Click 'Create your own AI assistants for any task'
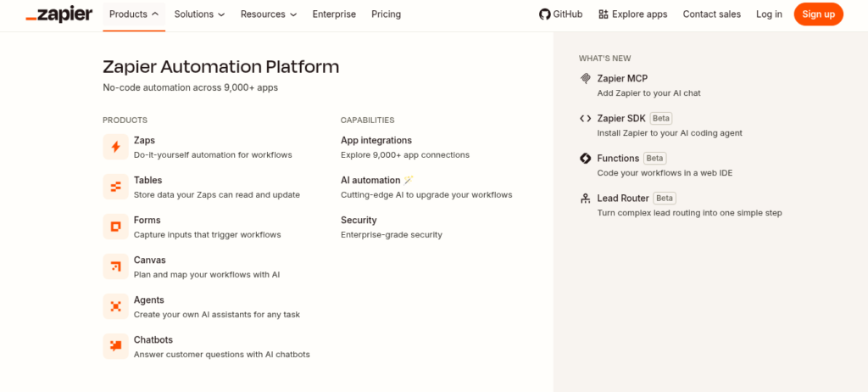This screenshot has width=868, height=392. pos(217,315)
